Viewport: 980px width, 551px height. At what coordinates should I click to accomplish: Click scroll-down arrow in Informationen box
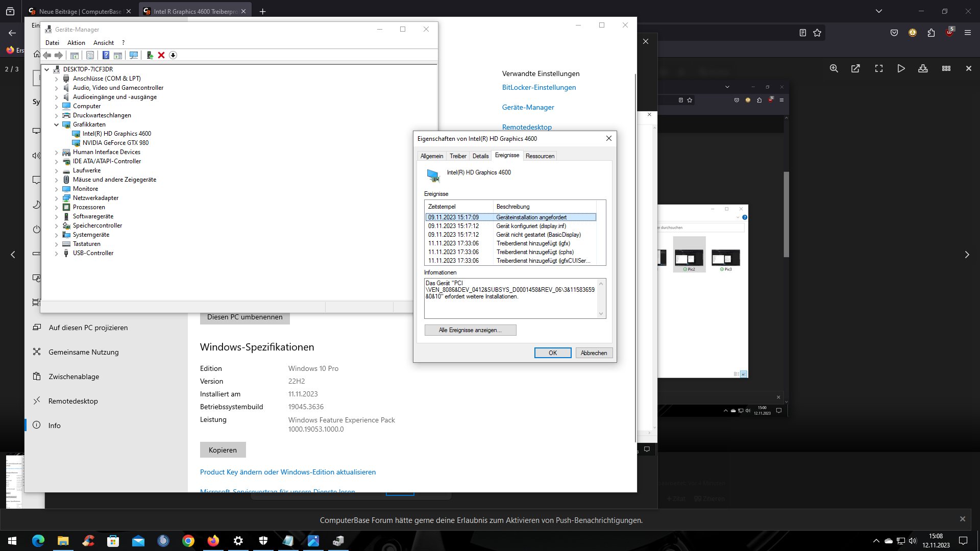click(601, 314)
